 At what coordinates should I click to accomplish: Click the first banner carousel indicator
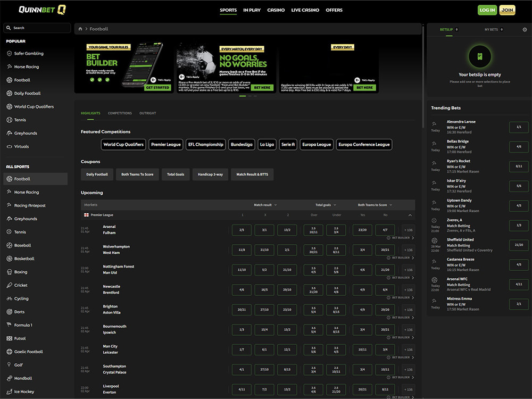click(x=242, y=96)
